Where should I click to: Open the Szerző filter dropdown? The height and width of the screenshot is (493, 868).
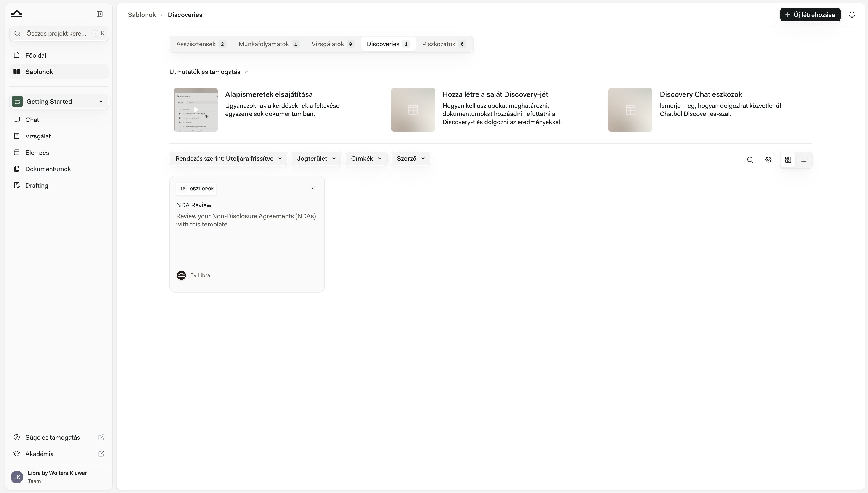pyautogui.click(x=411, y=158)
